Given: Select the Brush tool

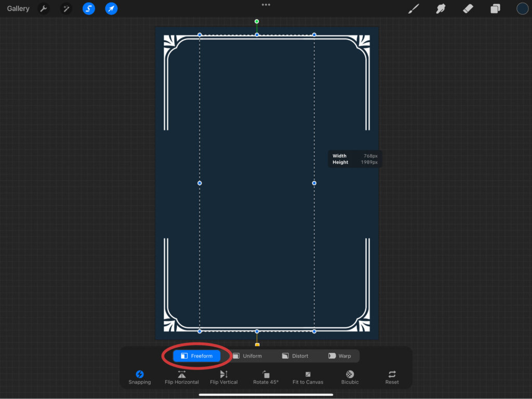Looking at the screenshot, I should click(414, 9).
